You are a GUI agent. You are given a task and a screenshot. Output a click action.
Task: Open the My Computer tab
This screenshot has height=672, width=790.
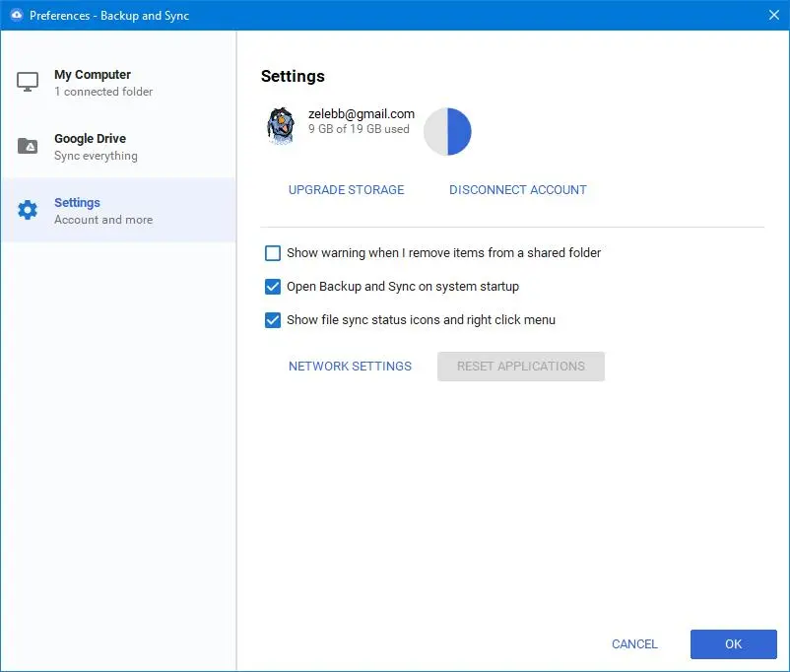pos(118,82)
